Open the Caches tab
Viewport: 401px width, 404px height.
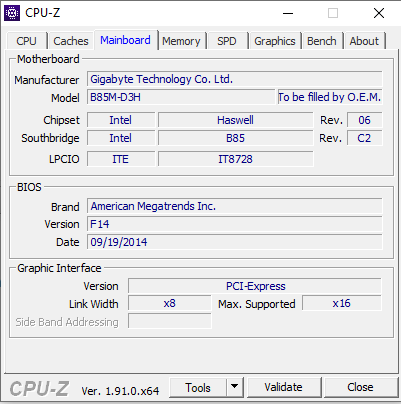coord(71,41)
